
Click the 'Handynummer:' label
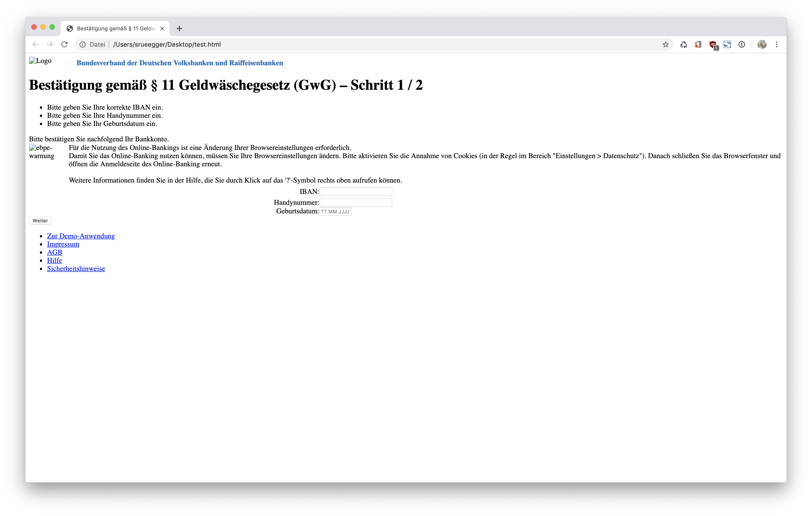[296, 203]
